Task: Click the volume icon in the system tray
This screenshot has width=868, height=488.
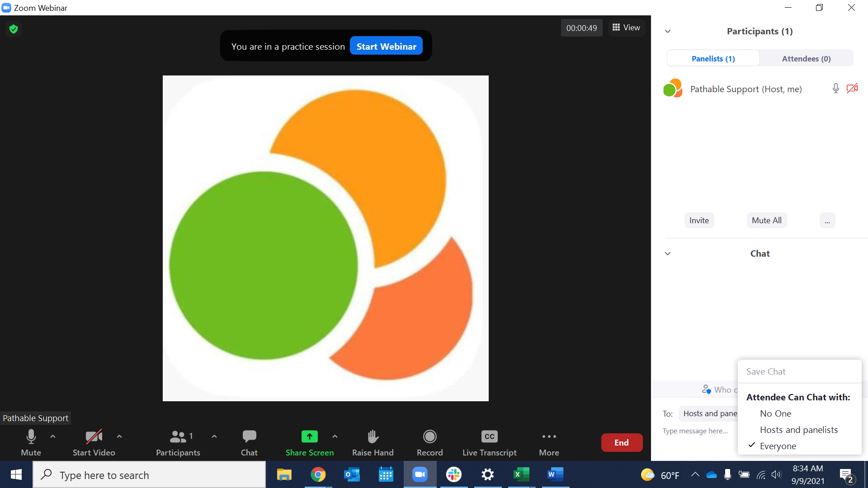Action: 776,475
